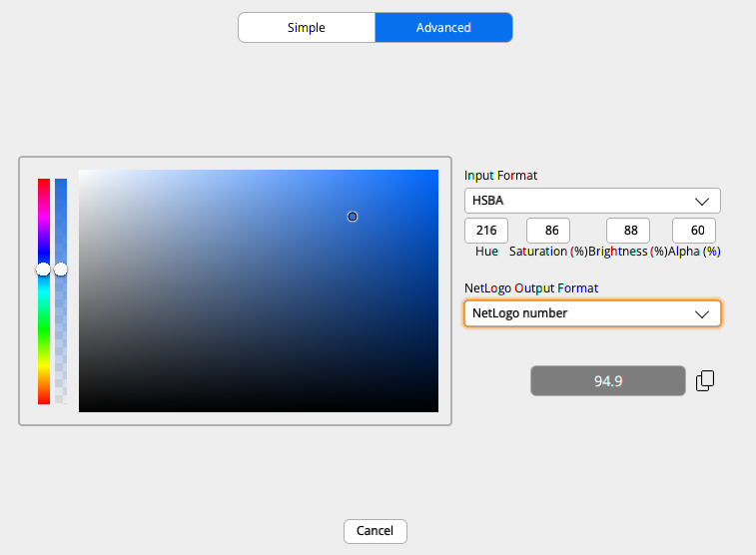Click the Saturation value field
Viewport: 756px width, 555px height.
point(547,231)
